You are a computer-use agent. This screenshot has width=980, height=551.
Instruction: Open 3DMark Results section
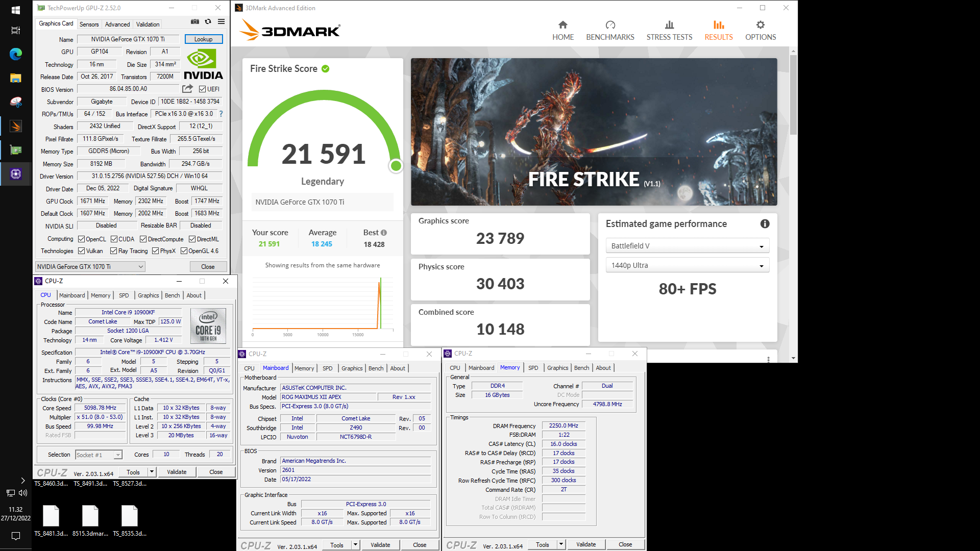pos(719,31)
